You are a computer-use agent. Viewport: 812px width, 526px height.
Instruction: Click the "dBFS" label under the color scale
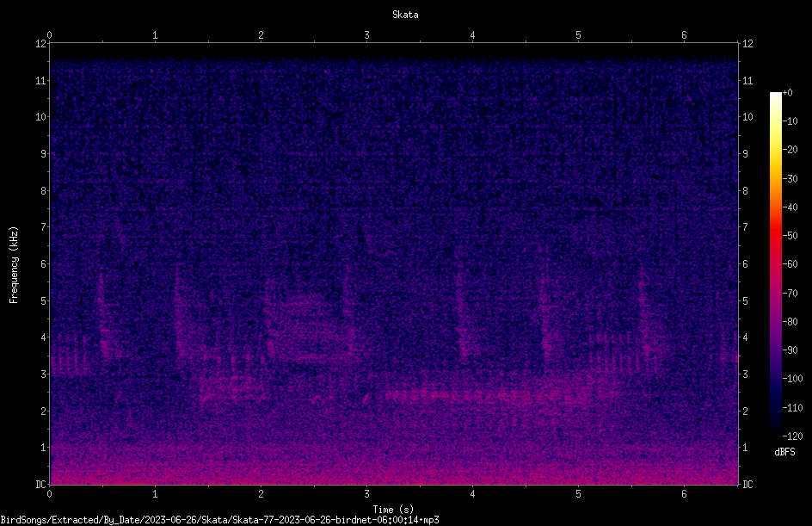pyautogui.click(x=784, y=452)
